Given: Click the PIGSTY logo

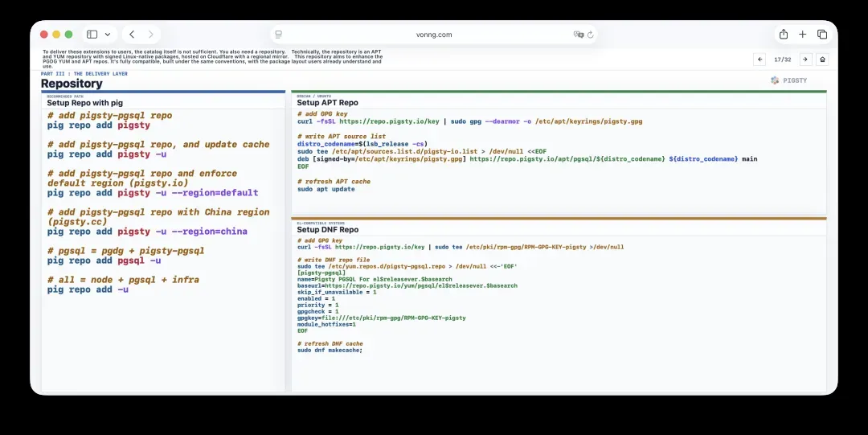Looking at the screenshot, I should 789,80.
